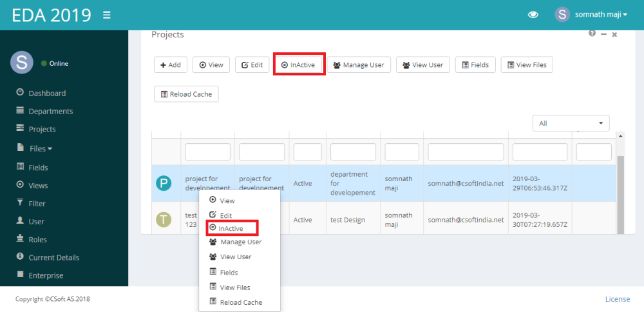Click the Fields toolbar button
This screenshot has height=312, width=644.
pos(475,65)
